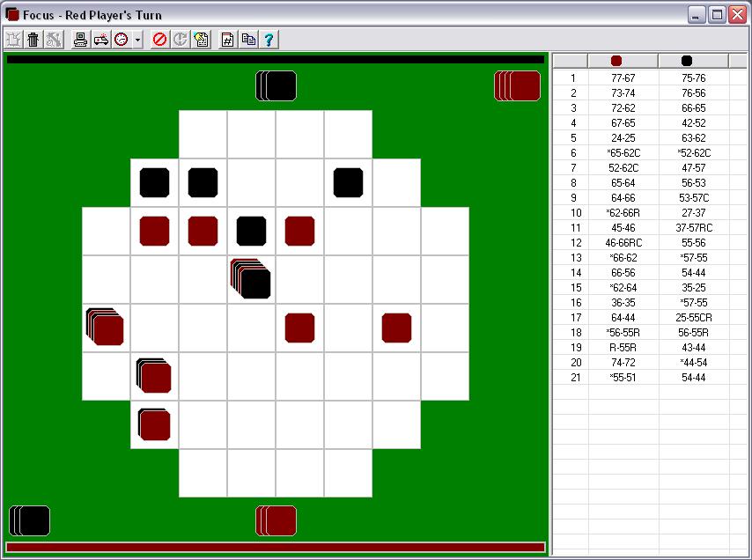
Task: Click move cell '25-55CR' in row 17
Action: coord(694,317)
